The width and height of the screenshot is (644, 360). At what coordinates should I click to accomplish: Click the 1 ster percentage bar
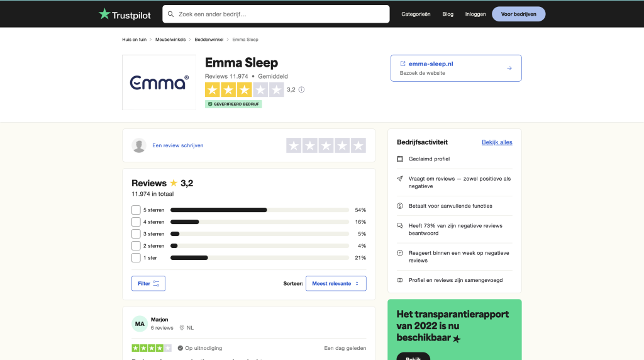tap(260, 257)
